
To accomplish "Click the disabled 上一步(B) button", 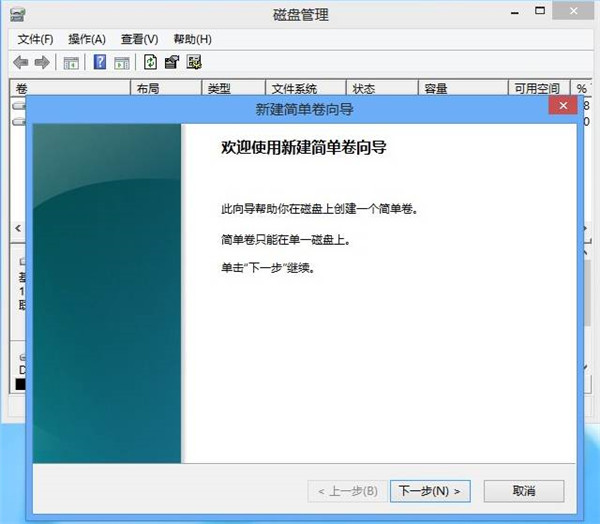I will pos(347,491).
